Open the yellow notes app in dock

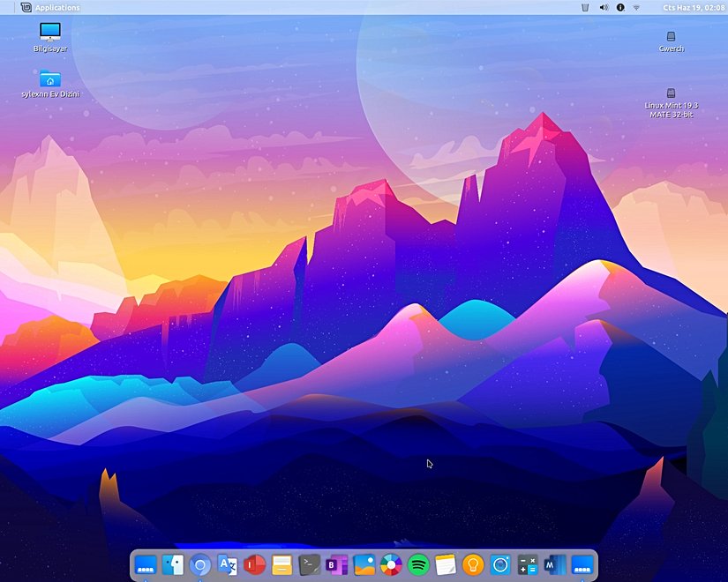[x=446, y=564]
